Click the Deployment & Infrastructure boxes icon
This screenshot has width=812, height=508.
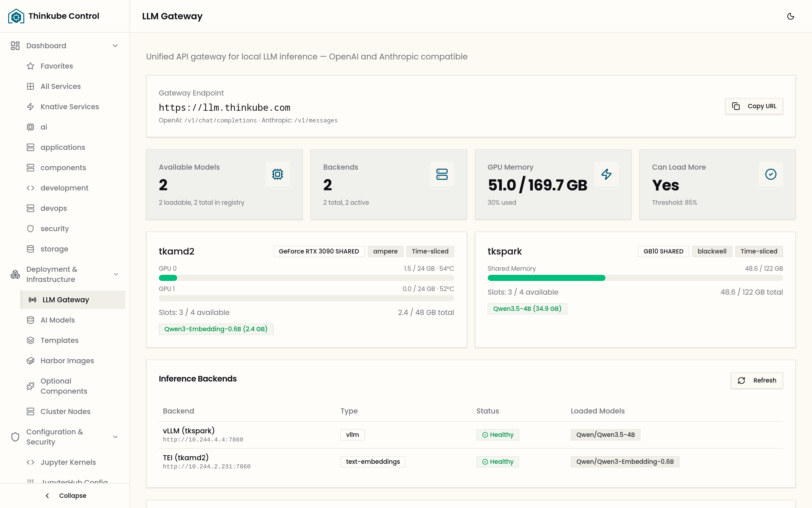click(x=15, y=274)
